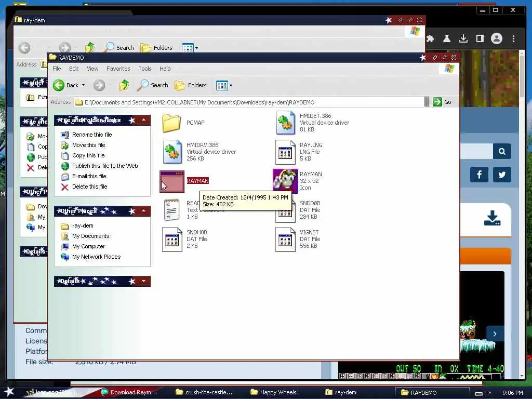
Task: Toggle the Folders pane in RAYDEMO
Action: coord(191,85)
